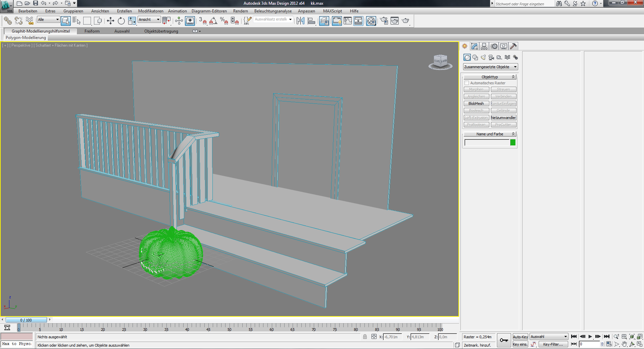Toggle Percent Snap

click(x=224, y=21)
